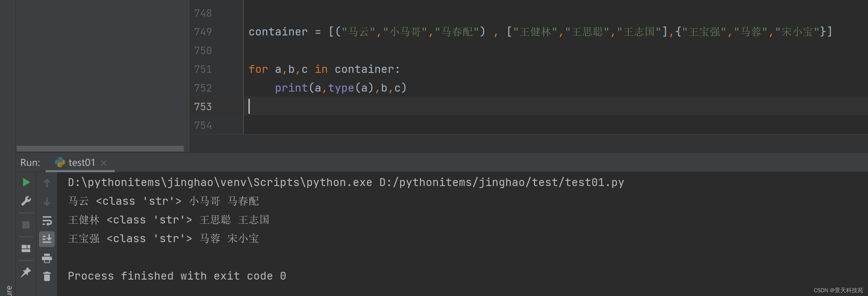Pin the Run tab with pushpin icon
The width and height of the screenshot is (868, 296).
pyautogui.click(x=26, y=272)
